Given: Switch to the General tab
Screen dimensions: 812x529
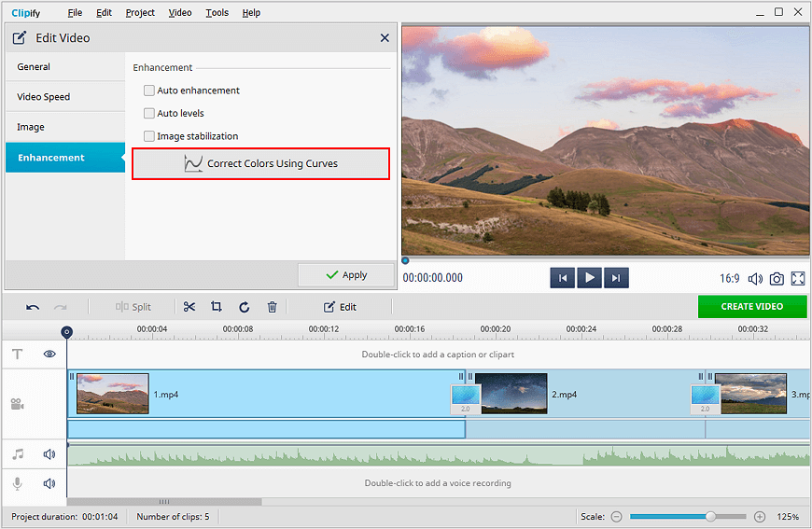Looking at the screenshot, I should pyautogui.click(x=65, y=67).
